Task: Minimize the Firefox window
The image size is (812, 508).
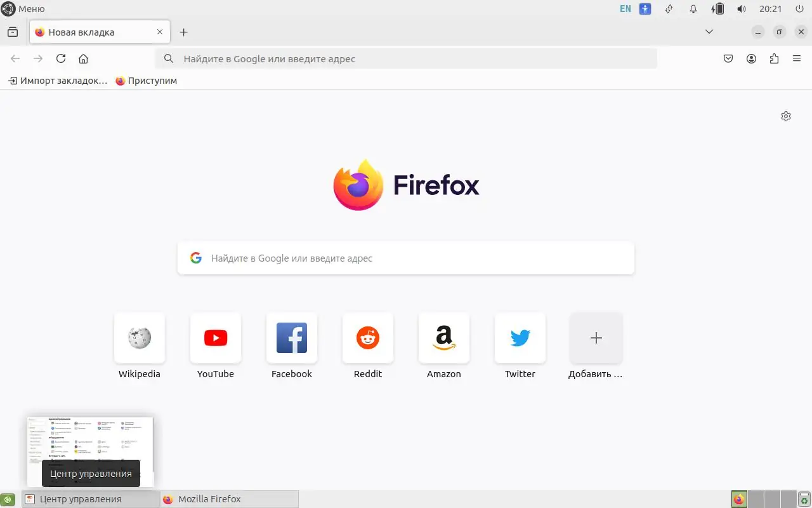Action: pyautogui.click(x=758, y=32)
